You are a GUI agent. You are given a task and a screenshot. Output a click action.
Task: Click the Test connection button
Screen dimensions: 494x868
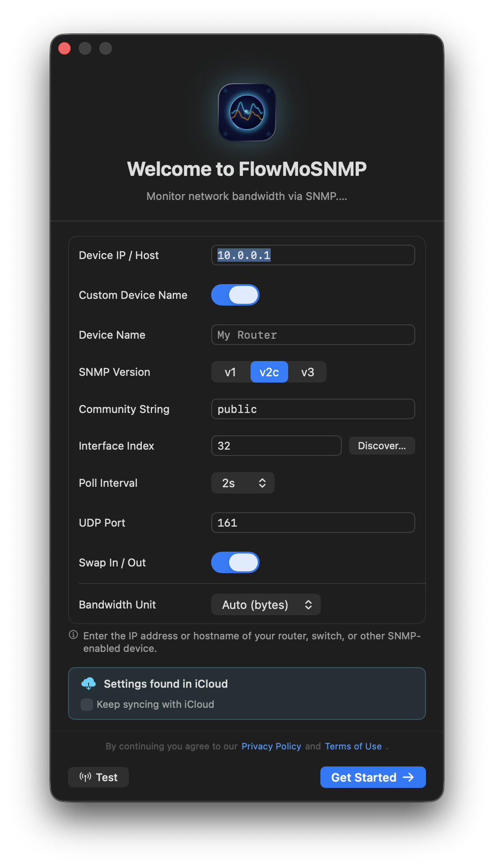click(98, 777)
